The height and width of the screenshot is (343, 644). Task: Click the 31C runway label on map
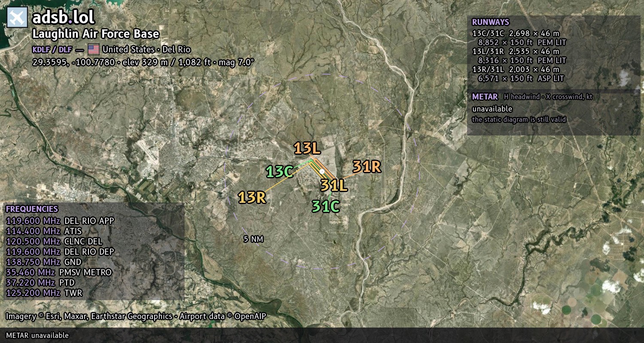pos(326,206)
